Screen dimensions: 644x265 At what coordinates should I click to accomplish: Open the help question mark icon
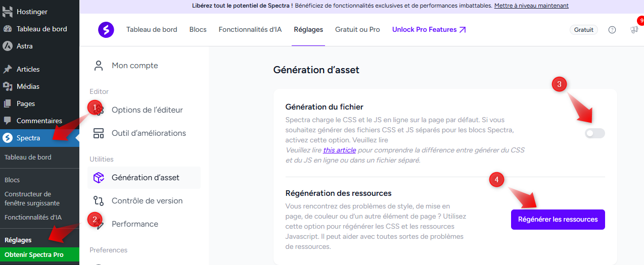pyautogui.click(x=612, y=30)
